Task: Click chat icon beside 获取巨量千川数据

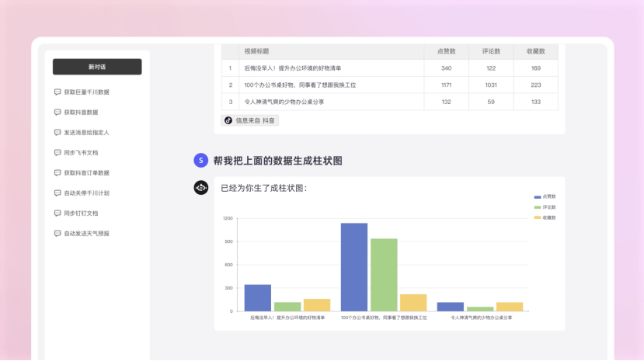Action: [57, 92]
